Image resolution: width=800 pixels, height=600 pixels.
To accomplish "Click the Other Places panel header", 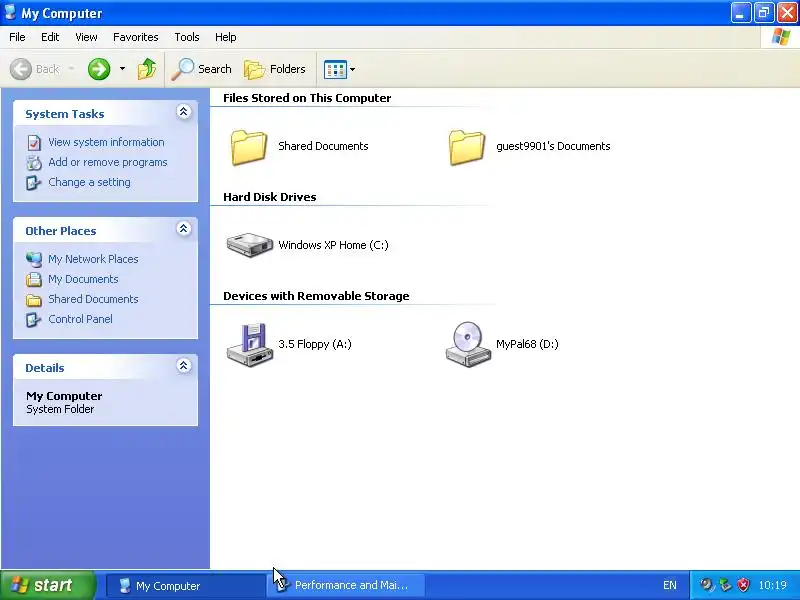I will (x=106, y=230).
